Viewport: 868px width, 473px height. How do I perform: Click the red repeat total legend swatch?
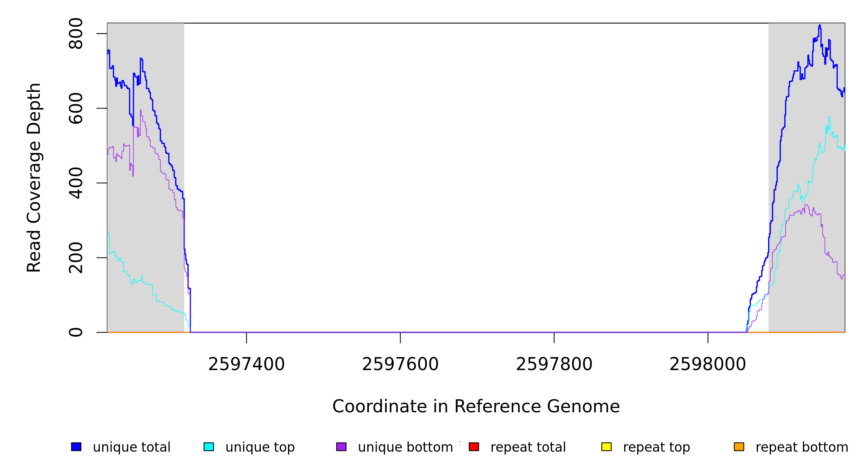tap(474, 447)
